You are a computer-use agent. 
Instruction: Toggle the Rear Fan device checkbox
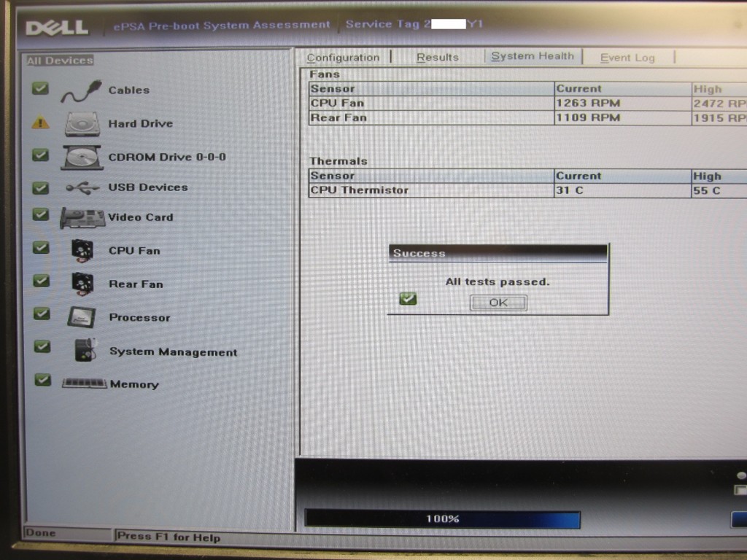coord(42,281)
